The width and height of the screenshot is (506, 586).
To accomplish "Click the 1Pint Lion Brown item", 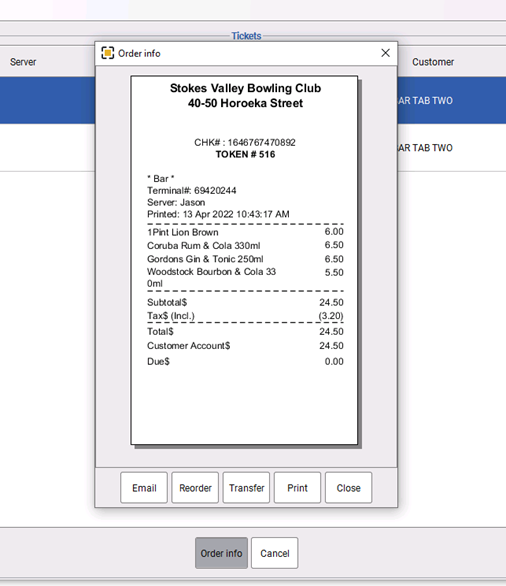I will (183, 232).
